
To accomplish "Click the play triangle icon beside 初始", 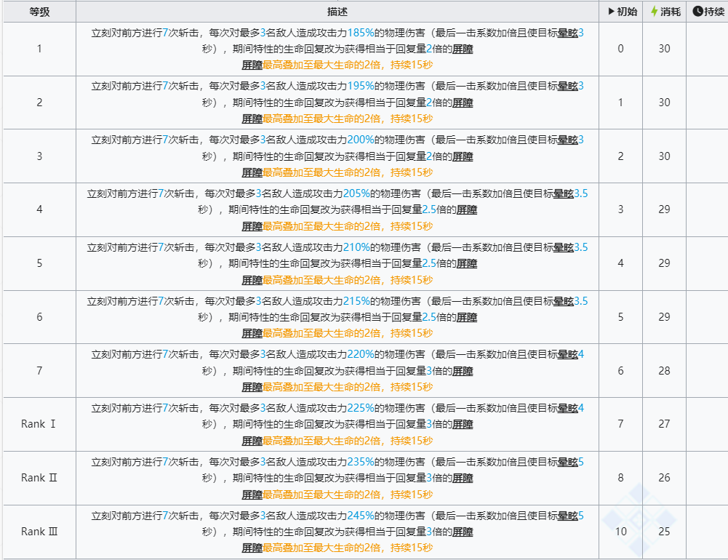I will [612, 12].
